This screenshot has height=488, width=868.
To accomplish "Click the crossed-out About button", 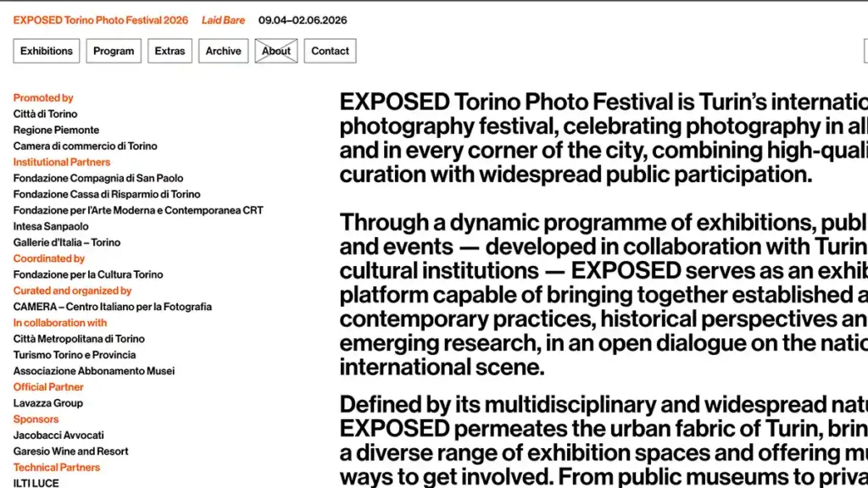I will tap(276, 51).
